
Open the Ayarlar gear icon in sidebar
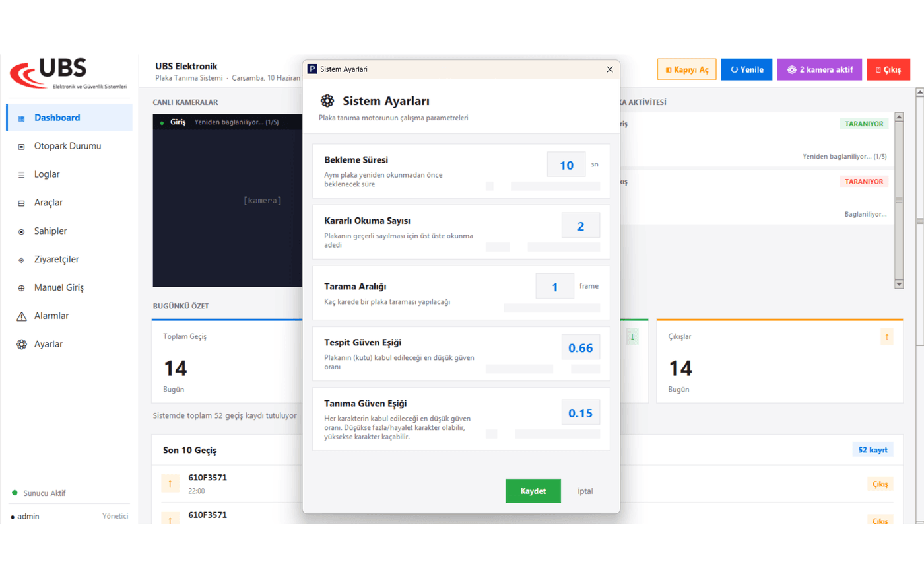point(22,344)
